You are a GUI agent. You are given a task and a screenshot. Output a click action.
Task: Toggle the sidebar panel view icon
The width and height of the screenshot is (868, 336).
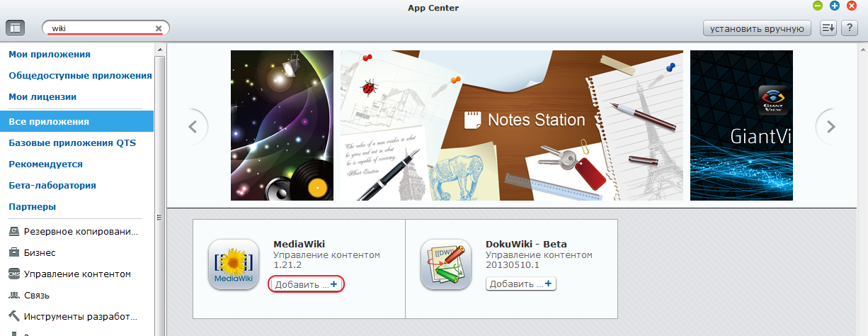16,28
